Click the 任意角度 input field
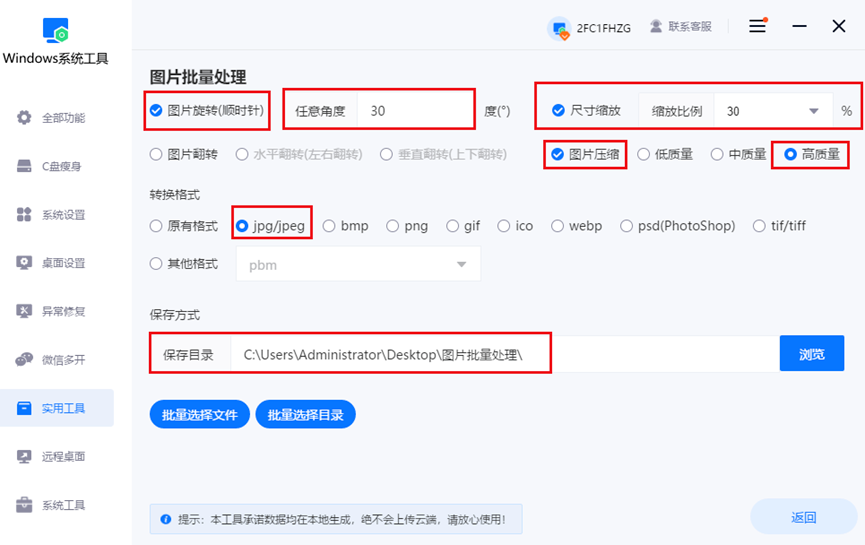This screenshot has width=865, height=545. click(x=415, y=110)
